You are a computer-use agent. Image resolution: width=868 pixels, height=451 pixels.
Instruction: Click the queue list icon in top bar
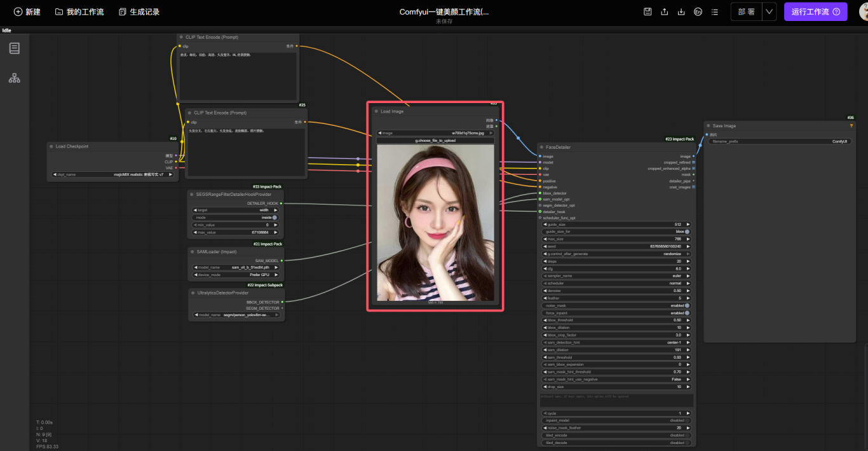(x=715, y=11)
